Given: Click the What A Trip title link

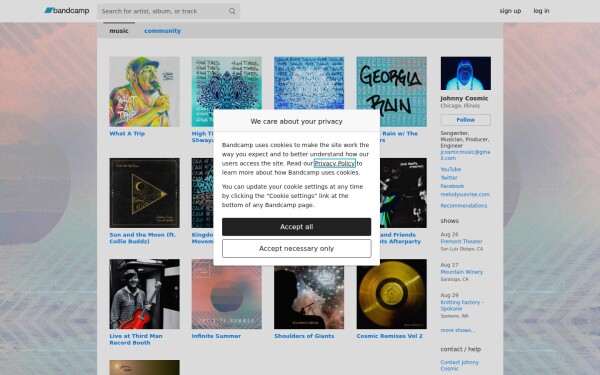Looking at the screenshot, I should pyautogui.click(x=127, y=134).
